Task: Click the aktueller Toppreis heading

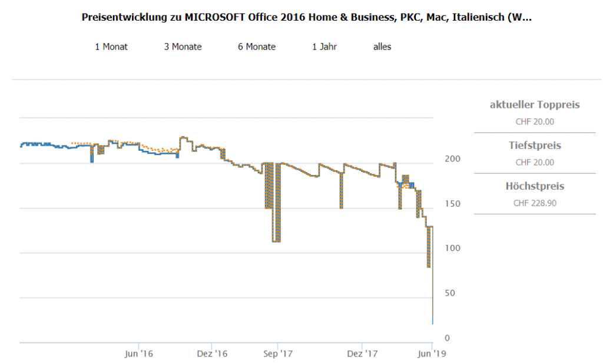Action: 535,105
